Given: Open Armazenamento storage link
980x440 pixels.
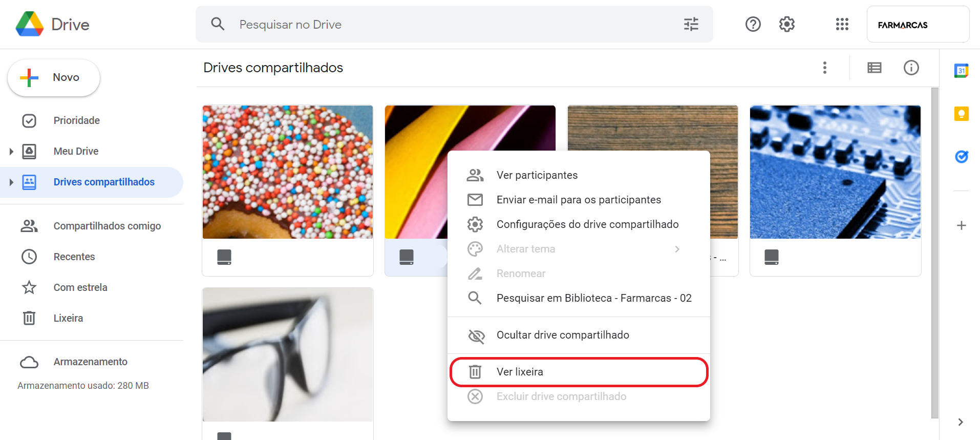Looking at the screenshot, I should click(90, 362).
